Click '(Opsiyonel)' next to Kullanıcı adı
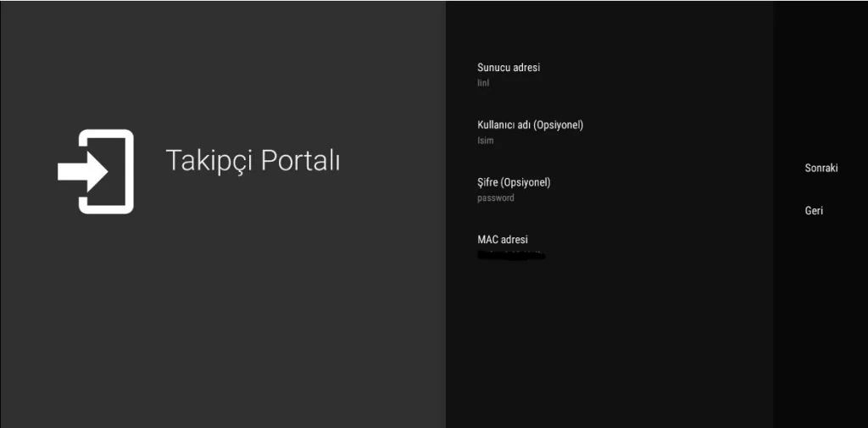 click(x=559, y=125)
